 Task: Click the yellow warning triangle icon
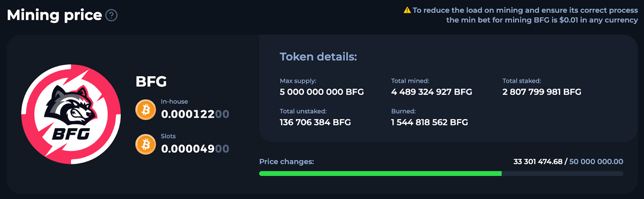[407, 10]
